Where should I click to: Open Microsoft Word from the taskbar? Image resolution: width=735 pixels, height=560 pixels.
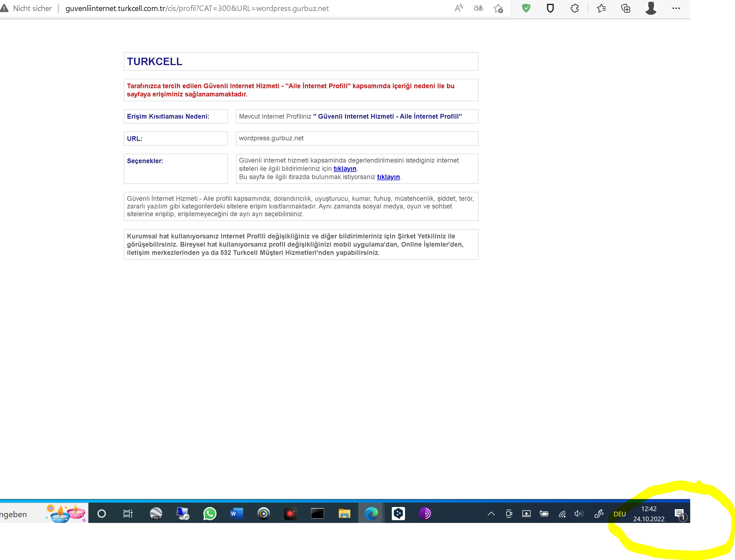pyautogui.click(x=237, y=514)
